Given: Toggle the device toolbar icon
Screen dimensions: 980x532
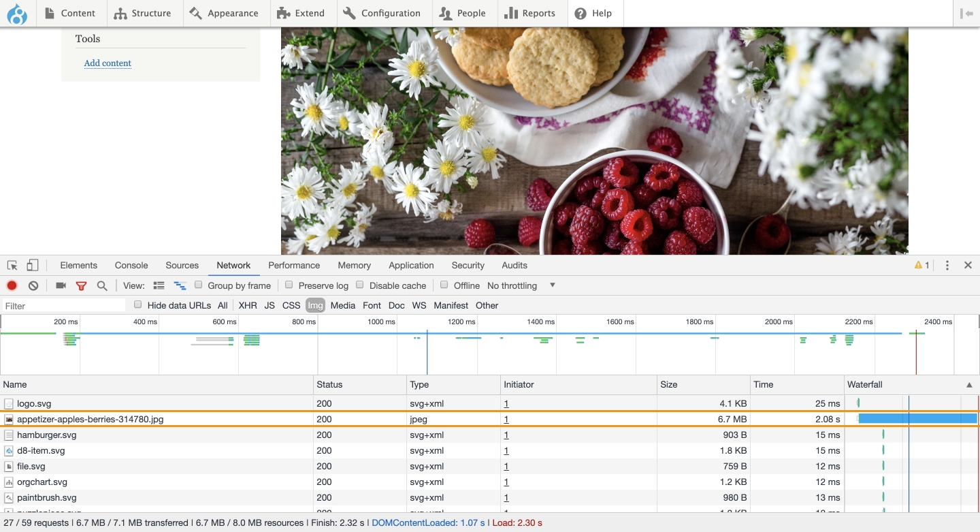Looking at the screenshot, I should 33,266.
